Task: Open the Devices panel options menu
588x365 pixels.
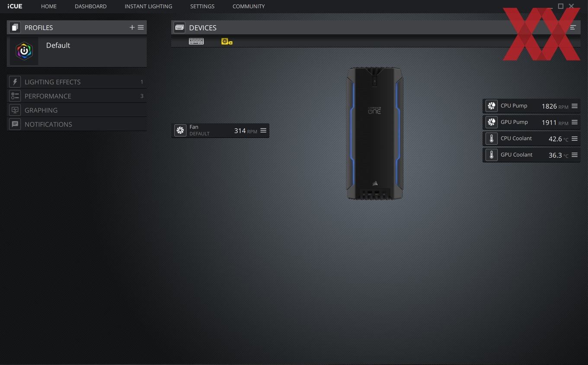Action: (573, 27)
